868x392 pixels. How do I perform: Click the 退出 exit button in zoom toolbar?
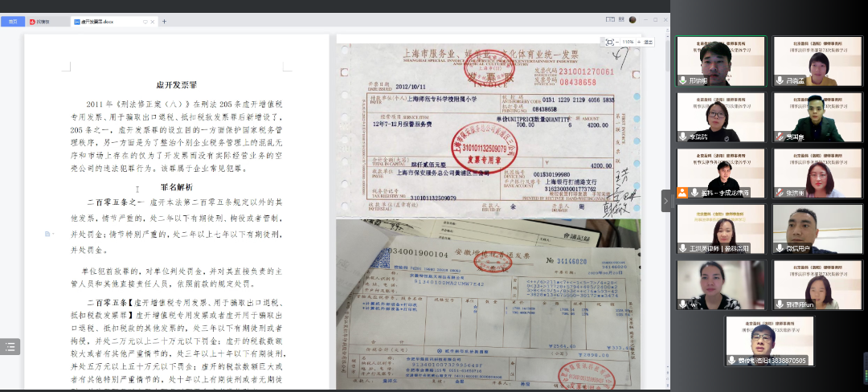pyautogui.click(x=649, y=42)
